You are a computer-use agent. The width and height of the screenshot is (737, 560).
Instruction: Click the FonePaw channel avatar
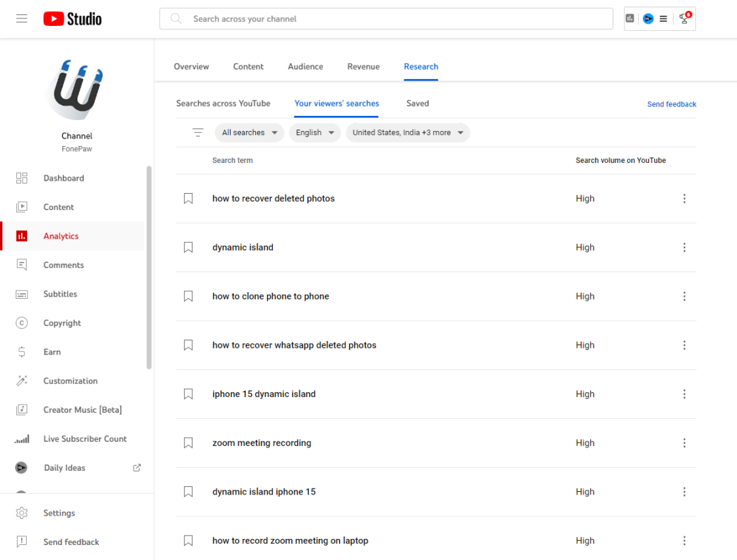76,89
